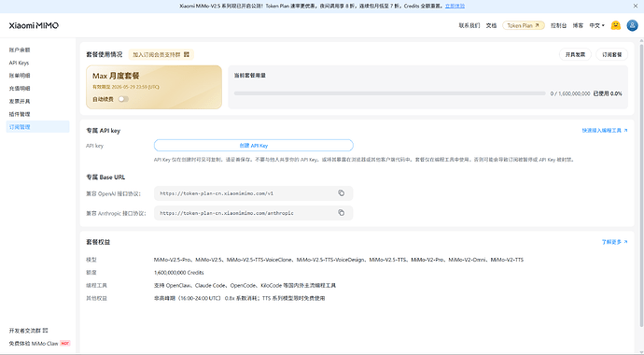Click the 已使用 0.0% usage text

608,93
